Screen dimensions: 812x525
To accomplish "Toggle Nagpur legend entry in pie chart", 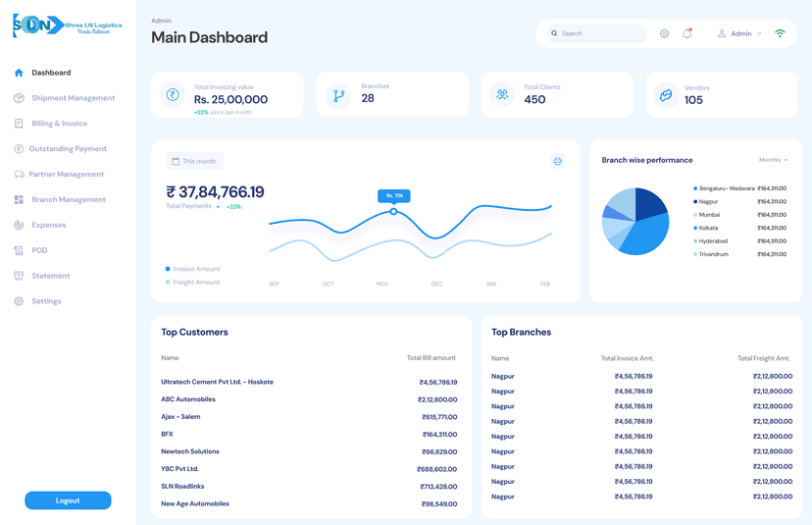I will click(x=706, y=202).
